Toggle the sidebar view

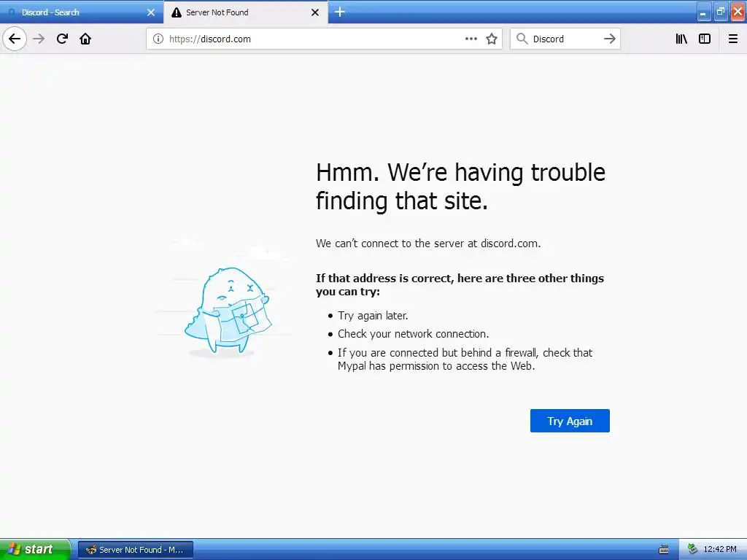(705, 39)
